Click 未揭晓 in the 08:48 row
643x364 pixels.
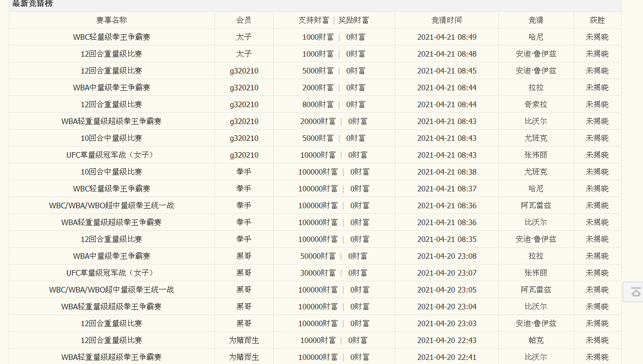coord(597,54)
